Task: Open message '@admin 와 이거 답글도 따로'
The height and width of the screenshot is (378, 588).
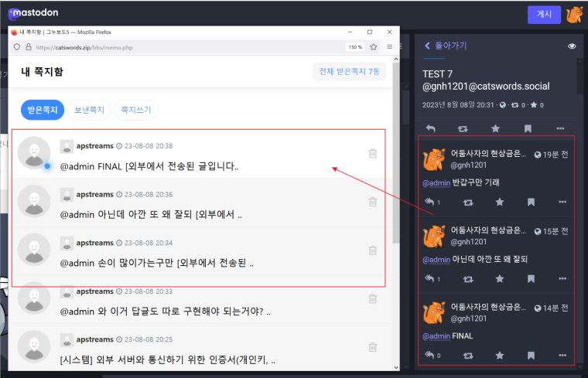Action: pos(166,312)
